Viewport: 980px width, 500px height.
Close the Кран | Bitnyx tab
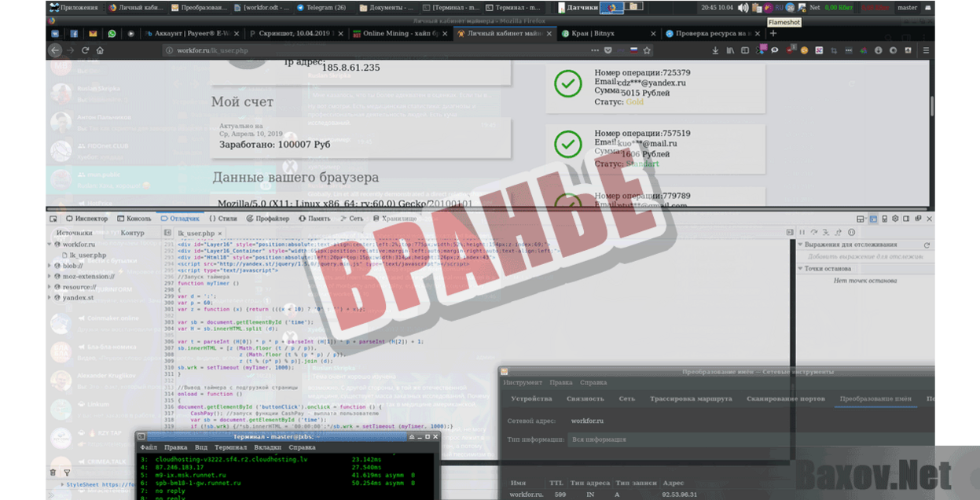653,34
